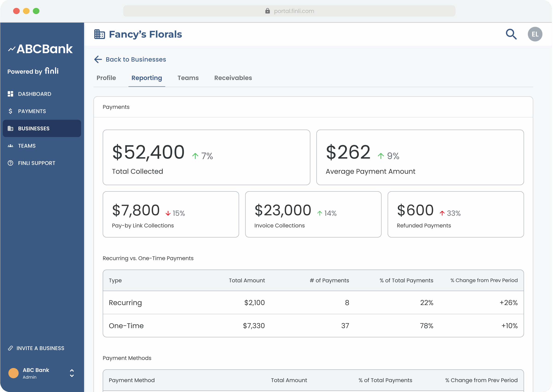553x392 pixels.
Task: Click the Total Collected $52,400 card
Action: (206, 157)
